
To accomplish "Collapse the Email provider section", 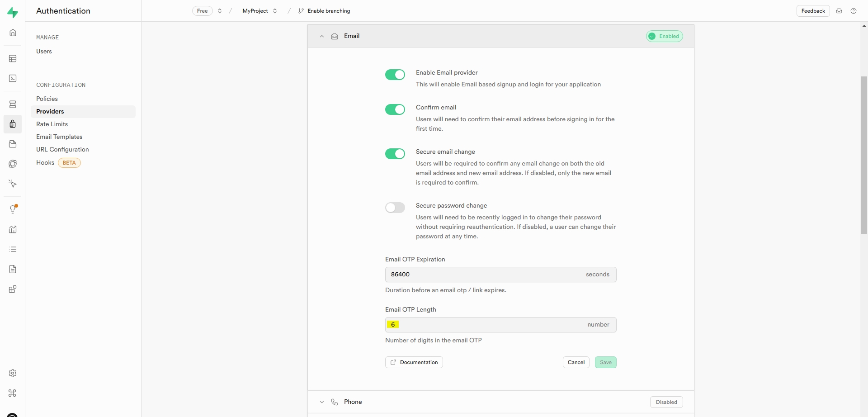I will point(322,36).
